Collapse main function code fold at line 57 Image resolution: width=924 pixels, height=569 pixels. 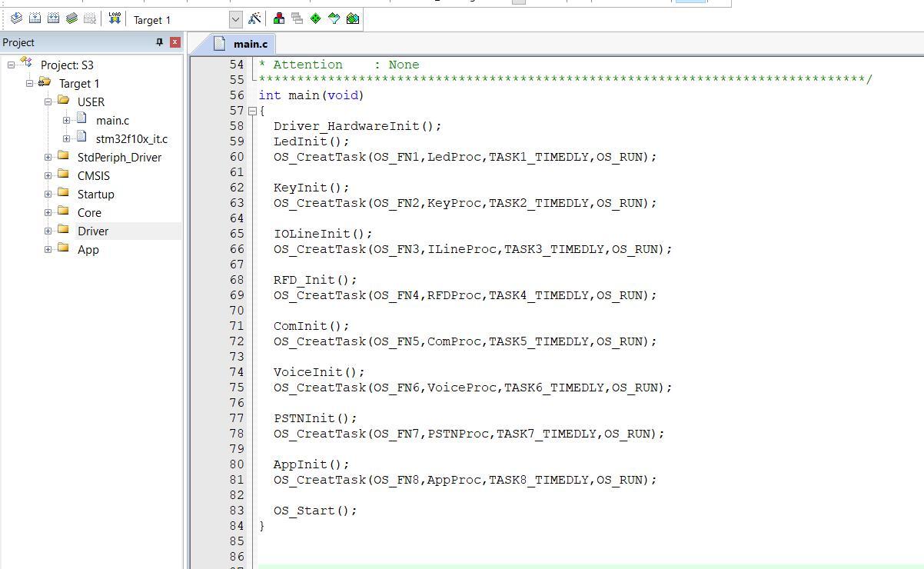(x=251, y=111)
